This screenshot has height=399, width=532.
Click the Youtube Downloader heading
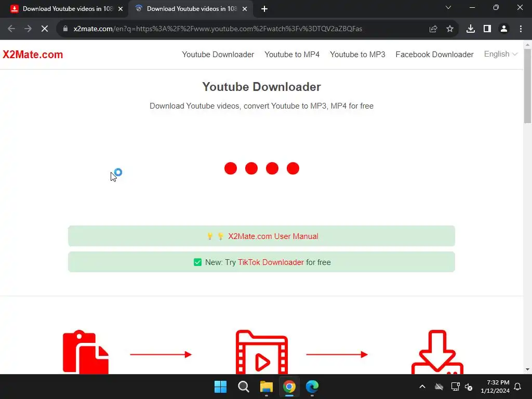click(x=262, y=87)
